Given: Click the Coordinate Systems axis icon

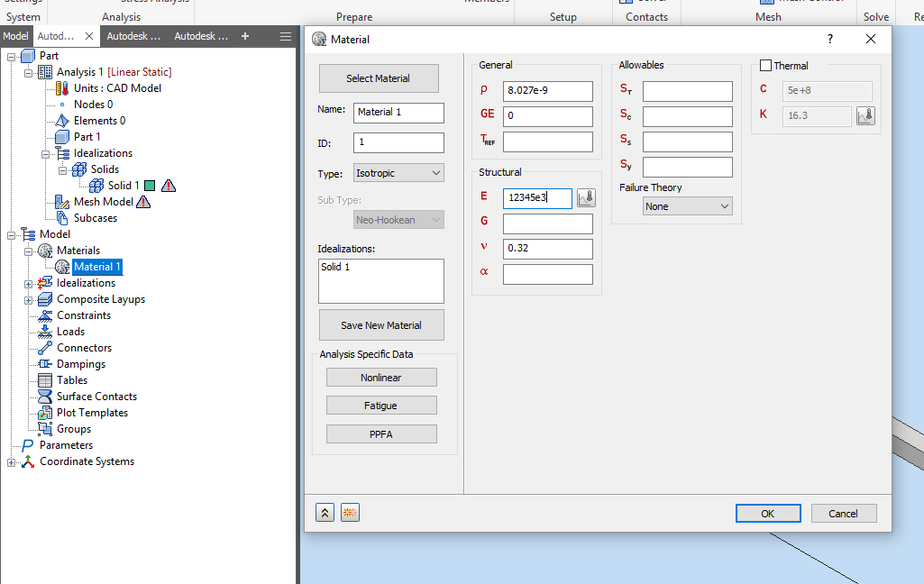Looking at the screenshot, I should pos(28,461).
